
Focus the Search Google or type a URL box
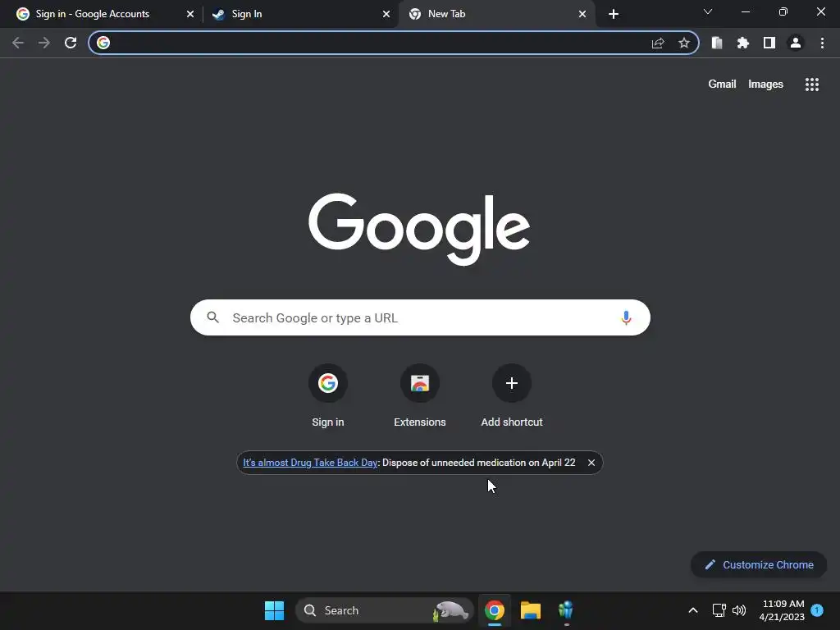[x=420, y=317]
